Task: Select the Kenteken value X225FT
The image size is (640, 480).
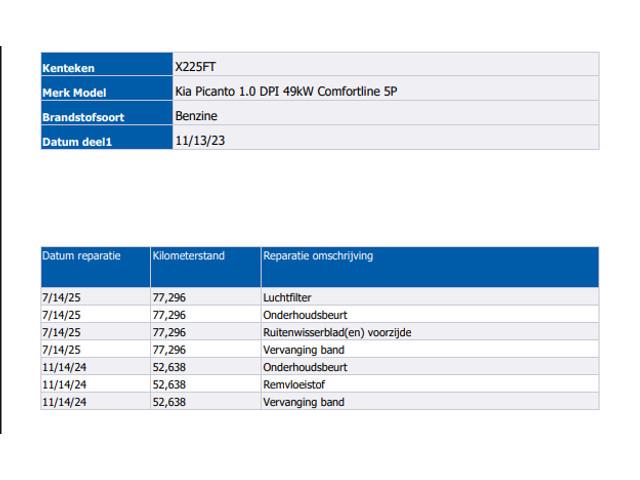Action: coord(195,67)
